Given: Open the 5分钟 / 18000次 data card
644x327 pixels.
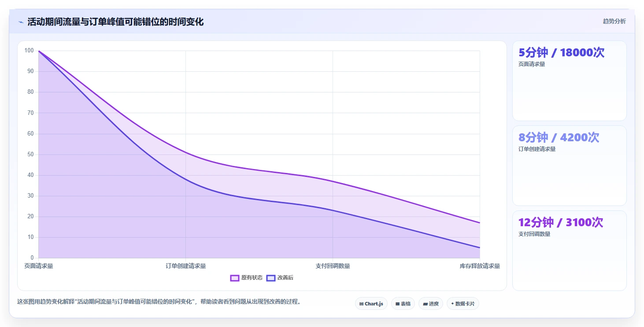Looking at the screenshot, I should click(570, 81).
